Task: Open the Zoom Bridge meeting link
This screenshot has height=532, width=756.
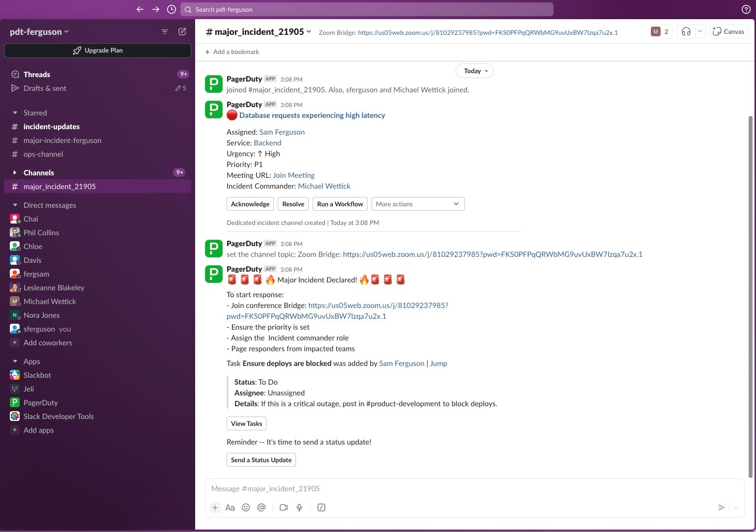Action: (x=488, y=32)
